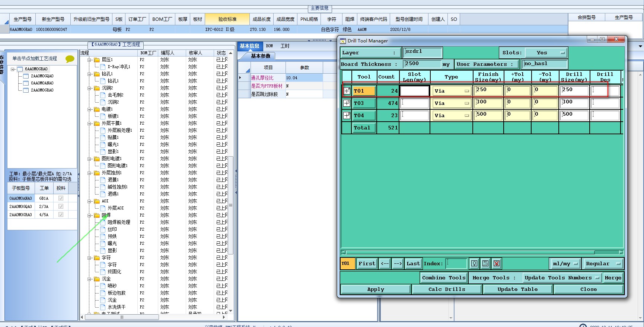Click the --> next tool button
644x327 pixels.
[x=398, y=264]
